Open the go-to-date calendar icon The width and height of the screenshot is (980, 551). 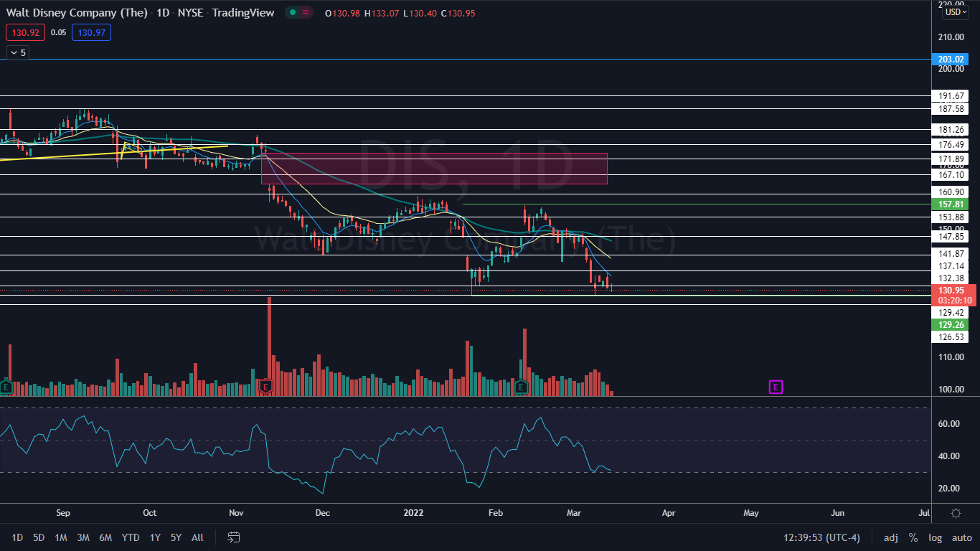233,537
